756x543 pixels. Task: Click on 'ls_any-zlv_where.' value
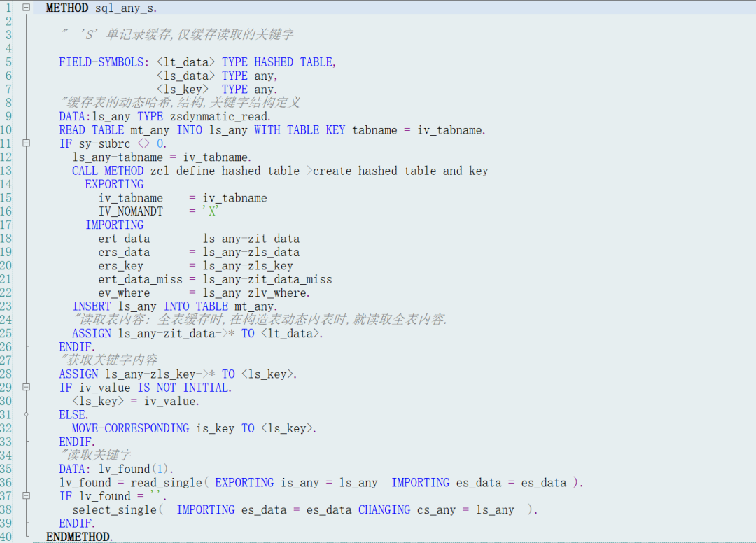click(x=256, y=293)
